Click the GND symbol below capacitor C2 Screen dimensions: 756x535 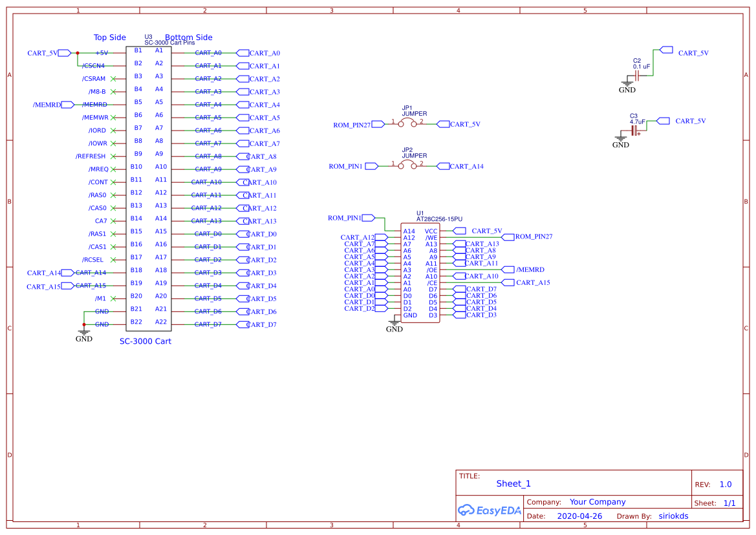tap(626, 83)
